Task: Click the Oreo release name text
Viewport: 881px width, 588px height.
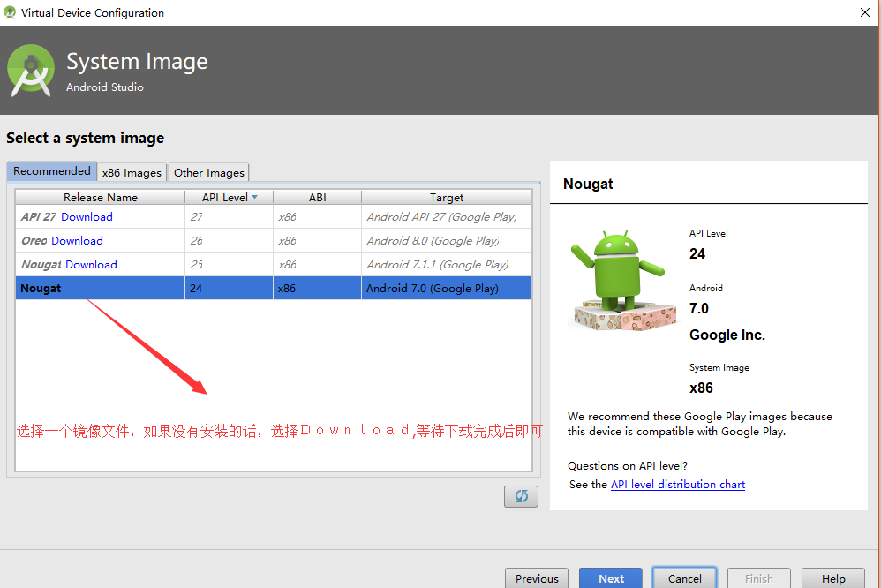Action: coord(34,241)
